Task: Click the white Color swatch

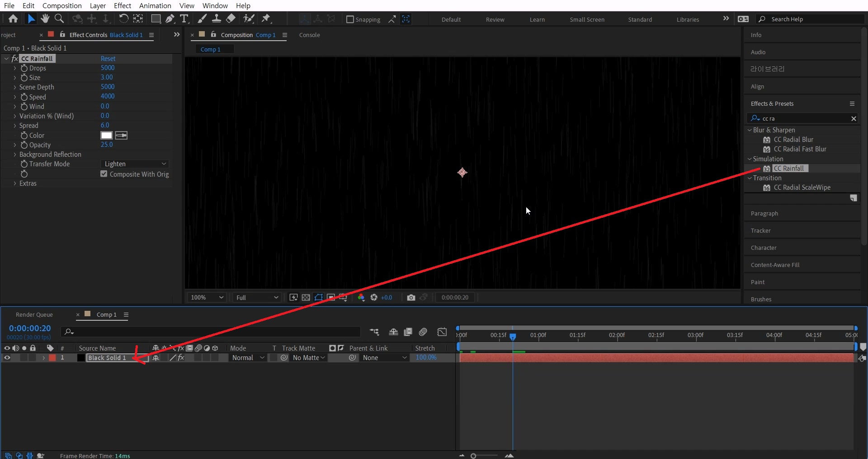Action: (x=106, y=136)
